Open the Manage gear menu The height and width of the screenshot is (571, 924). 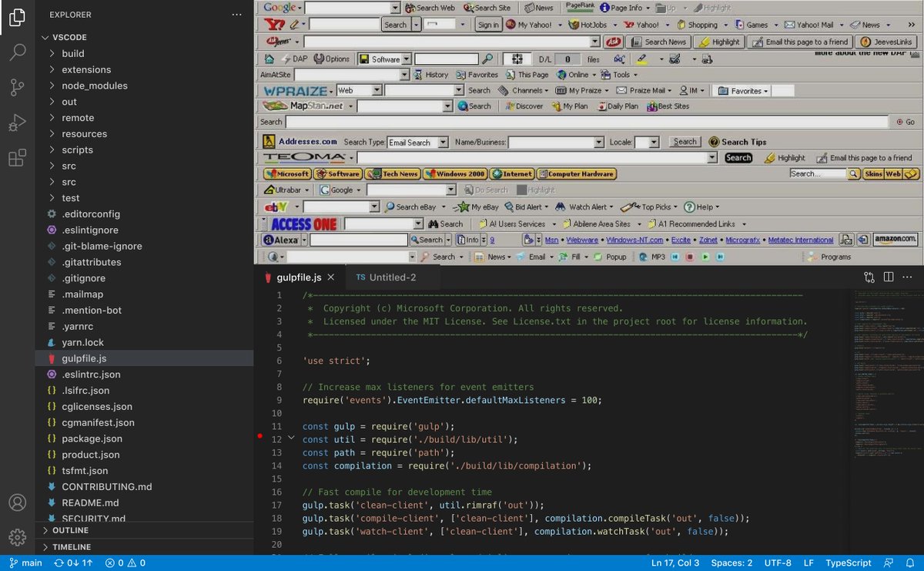click(x=17, y=537)
